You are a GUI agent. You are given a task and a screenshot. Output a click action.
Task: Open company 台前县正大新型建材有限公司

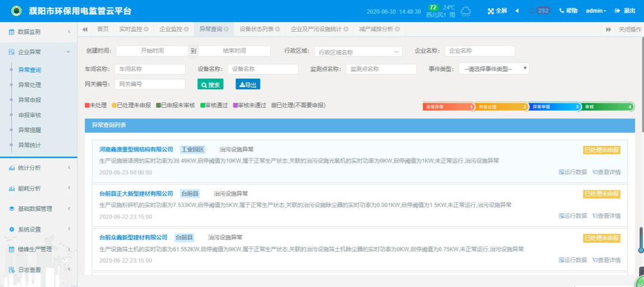137,194
